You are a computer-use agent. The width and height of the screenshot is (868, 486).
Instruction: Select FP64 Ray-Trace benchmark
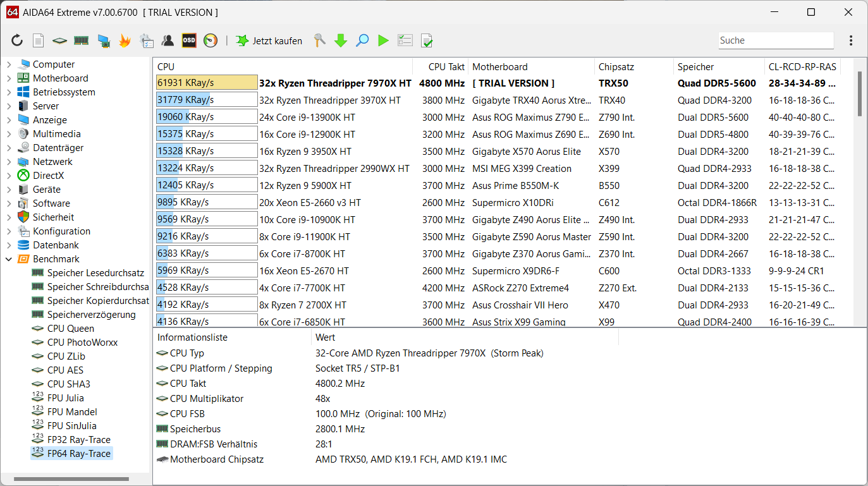click(x=78, y=454)
